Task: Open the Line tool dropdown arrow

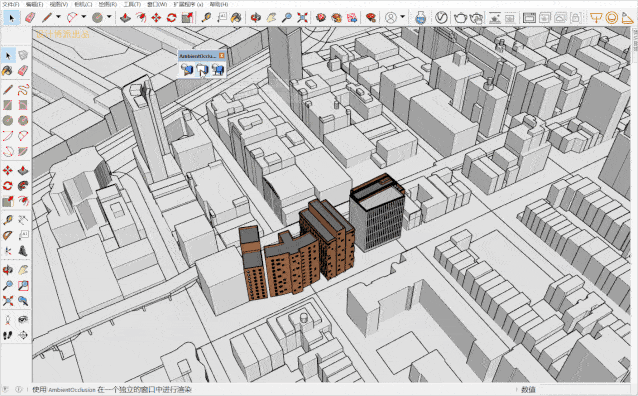Action: coord(58,17)
